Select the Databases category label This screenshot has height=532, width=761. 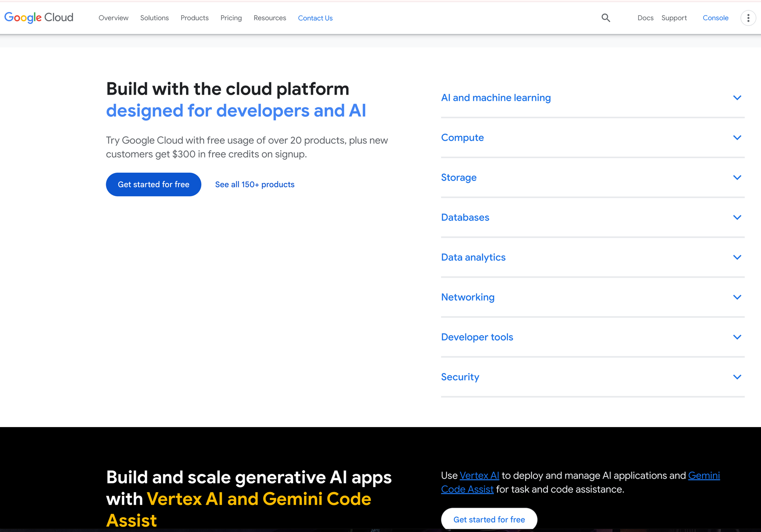point(465,218)
